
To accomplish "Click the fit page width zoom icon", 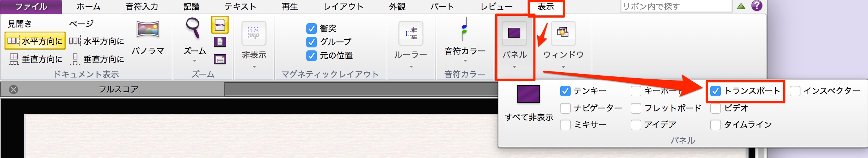I will click(x=220, y=59).
